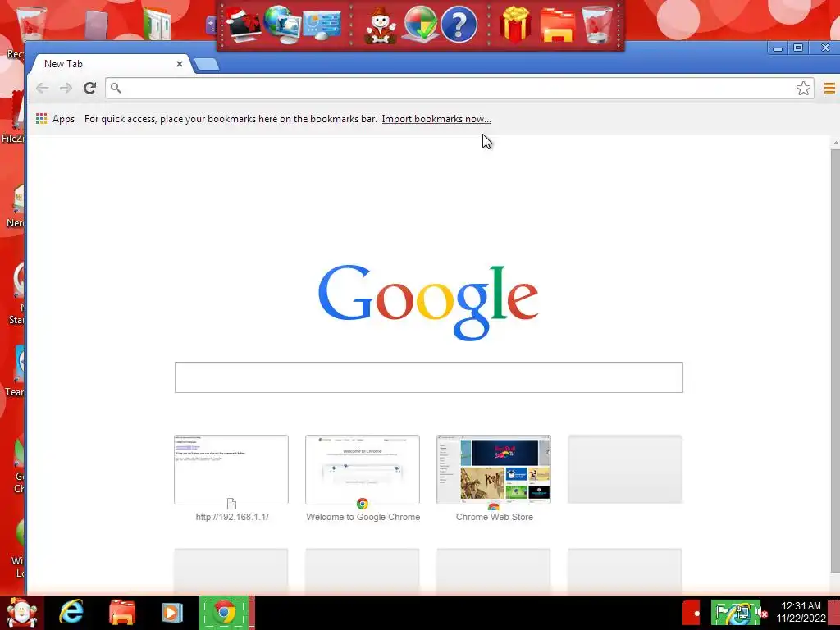Open the red file explorer folder on taskbar
This screenshot has width=840, height=630.
122,613
